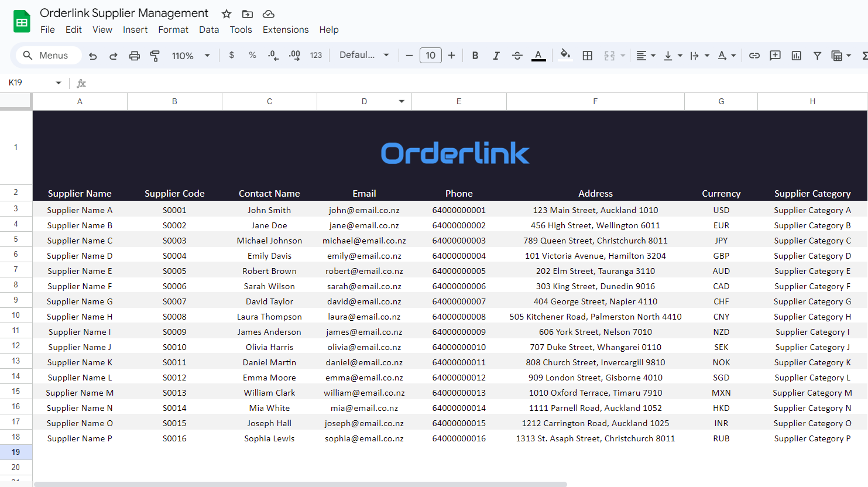868x487 pixels.
Task: Format as currency with dollar icon
Action: click(x=232, y=55)
